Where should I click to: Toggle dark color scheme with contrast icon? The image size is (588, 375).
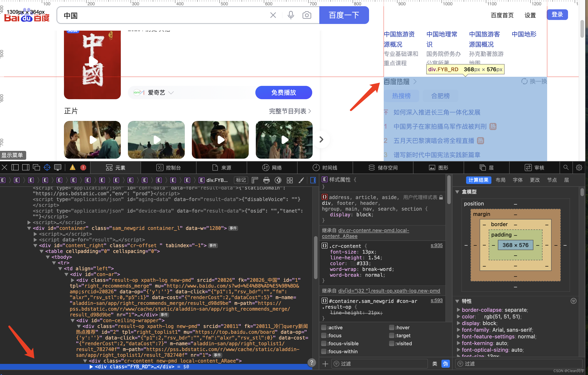coord(278,180)
